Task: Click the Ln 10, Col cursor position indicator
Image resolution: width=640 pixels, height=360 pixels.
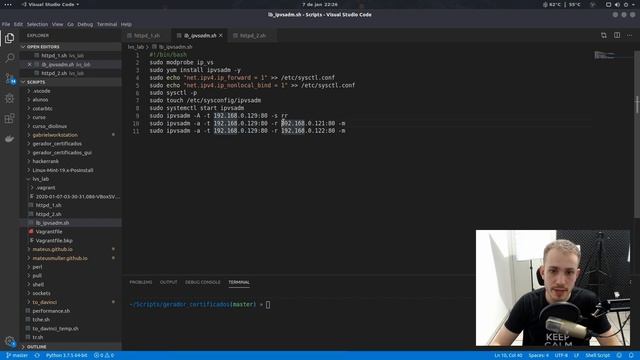Action: pyautogui.click(x=508, y=356)
